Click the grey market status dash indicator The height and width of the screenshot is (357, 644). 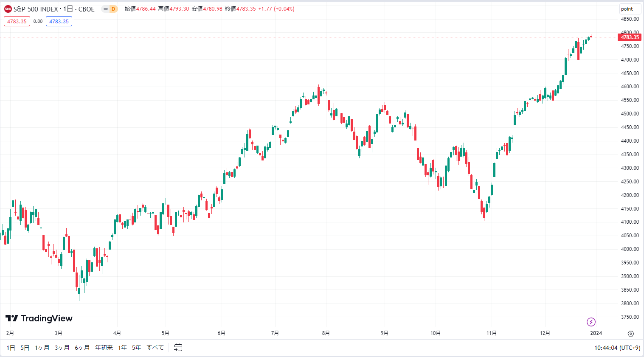(x=105, y=9)
